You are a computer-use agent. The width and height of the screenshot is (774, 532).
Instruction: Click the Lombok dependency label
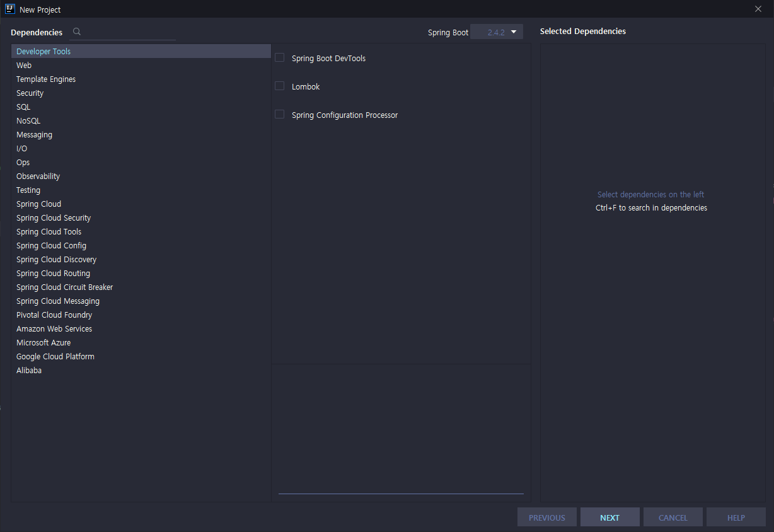click(x=306, y=86)
